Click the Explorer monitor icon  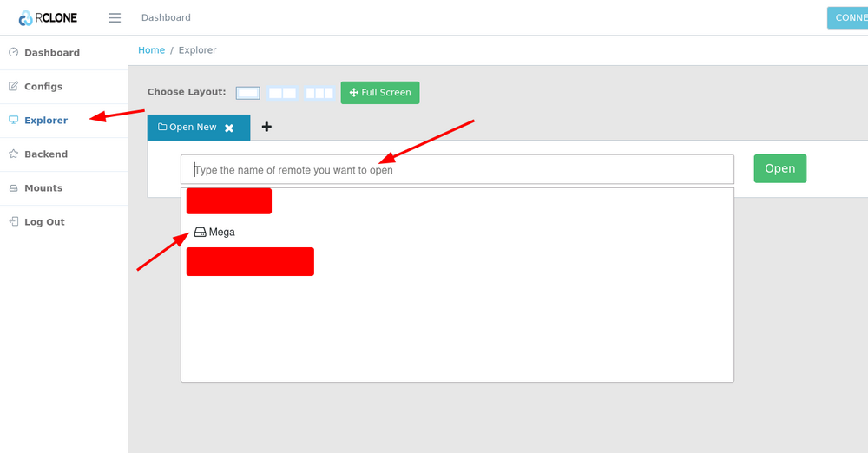coord(13,120)
